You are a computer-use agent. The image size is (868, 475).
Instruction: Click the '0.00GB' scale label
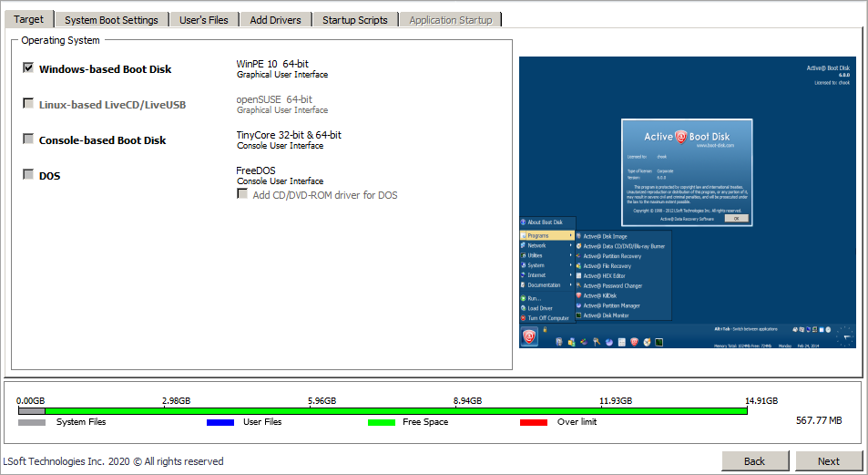point(30,401)
